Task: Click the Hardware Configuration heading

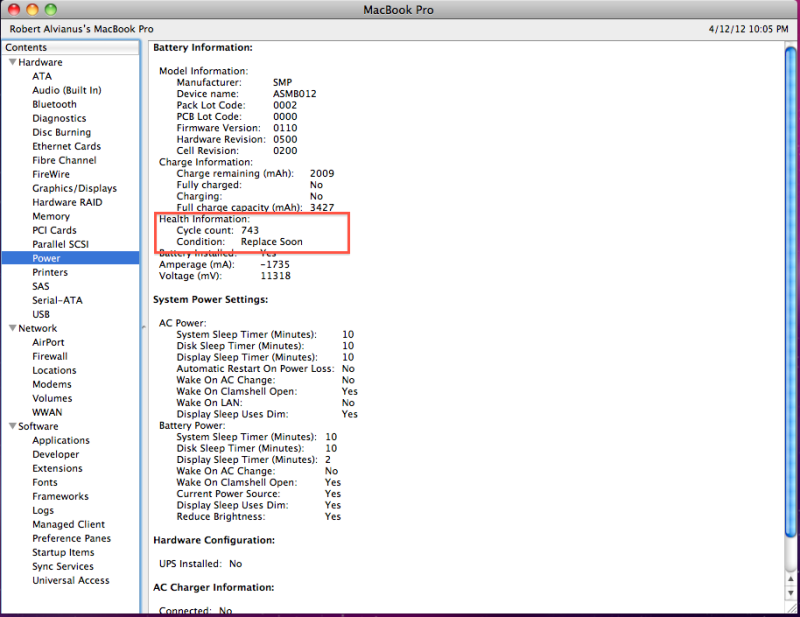Action: coord(214,540)
